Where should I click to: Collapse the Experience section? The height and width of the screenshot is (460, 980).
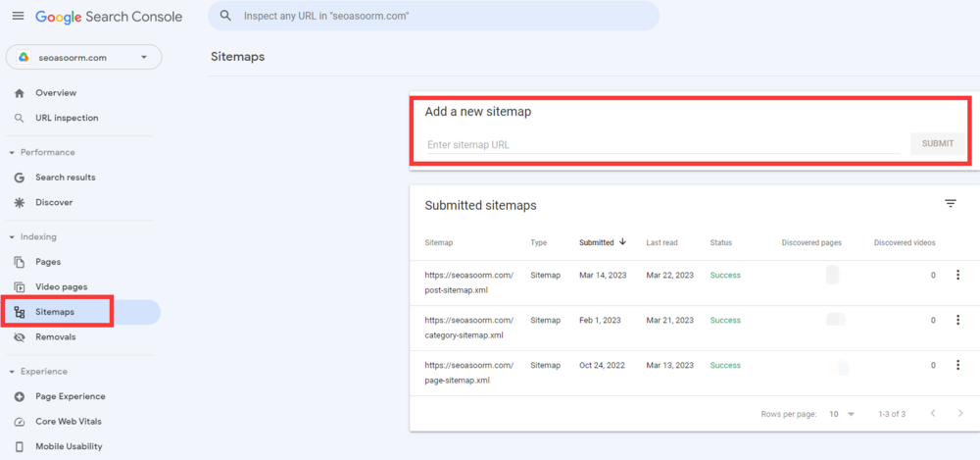pyautogui.click(x=12, y=372)
